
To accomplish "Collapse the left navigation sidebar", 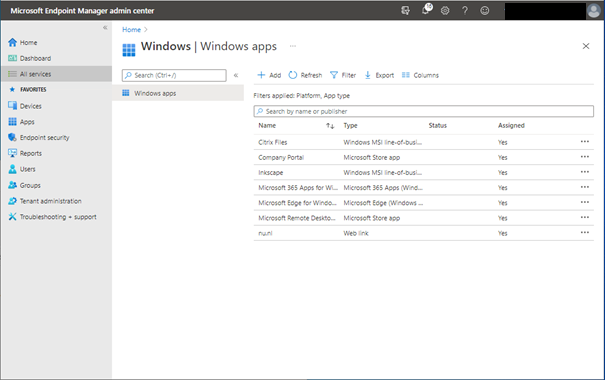I will (105, 27).
